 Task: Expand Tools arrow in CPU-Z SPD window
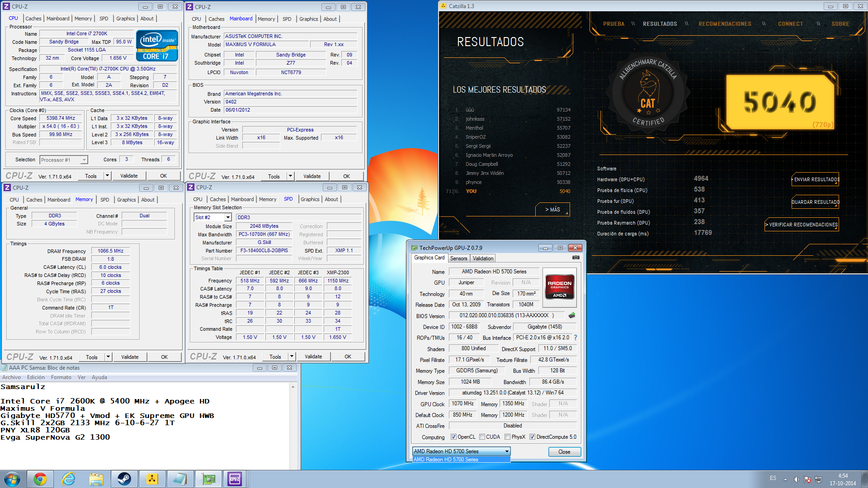292,357
